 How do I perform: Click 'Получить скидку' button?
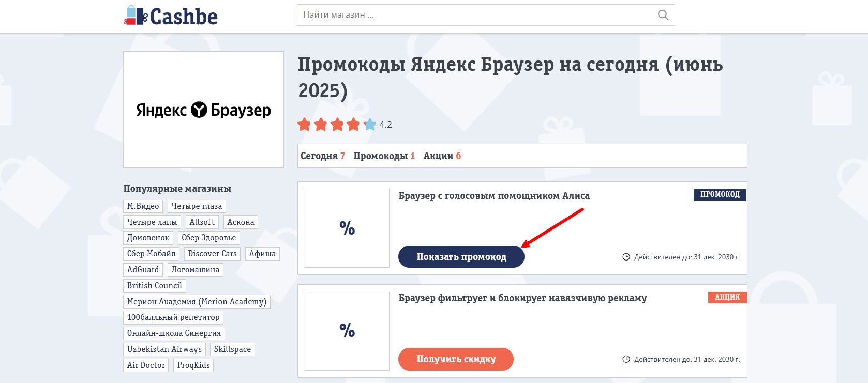456,359
